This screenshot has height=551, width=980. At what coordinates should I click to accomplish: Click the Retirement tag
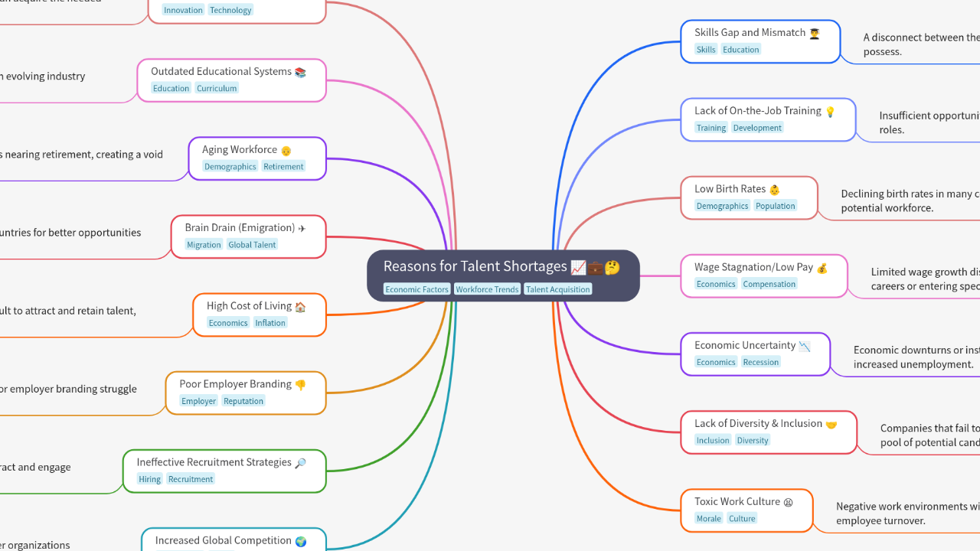(x=283, y=166)
